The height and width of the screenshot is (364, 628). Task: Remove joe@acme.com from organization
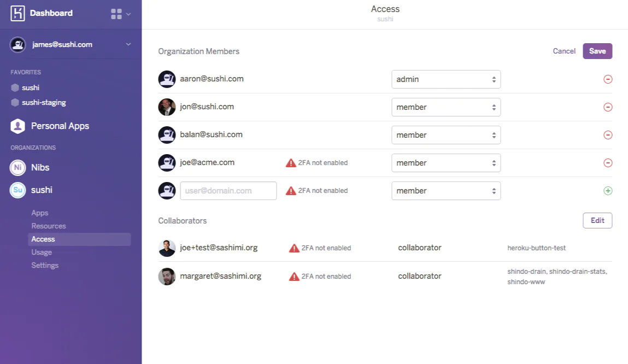coord(608,163)
